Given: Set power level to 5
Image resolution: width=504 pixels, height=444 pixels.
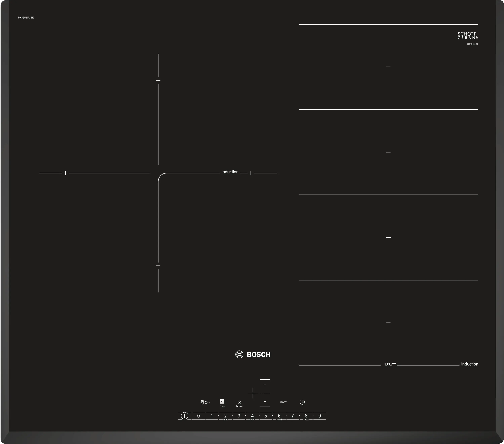Looking at the screenshot, I should 266,416.
